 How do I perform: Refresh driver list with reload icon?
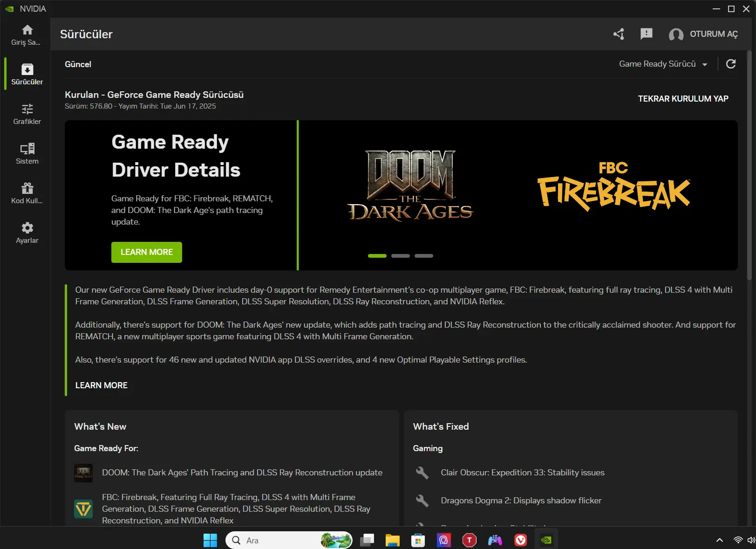click(x=731, y=64)
